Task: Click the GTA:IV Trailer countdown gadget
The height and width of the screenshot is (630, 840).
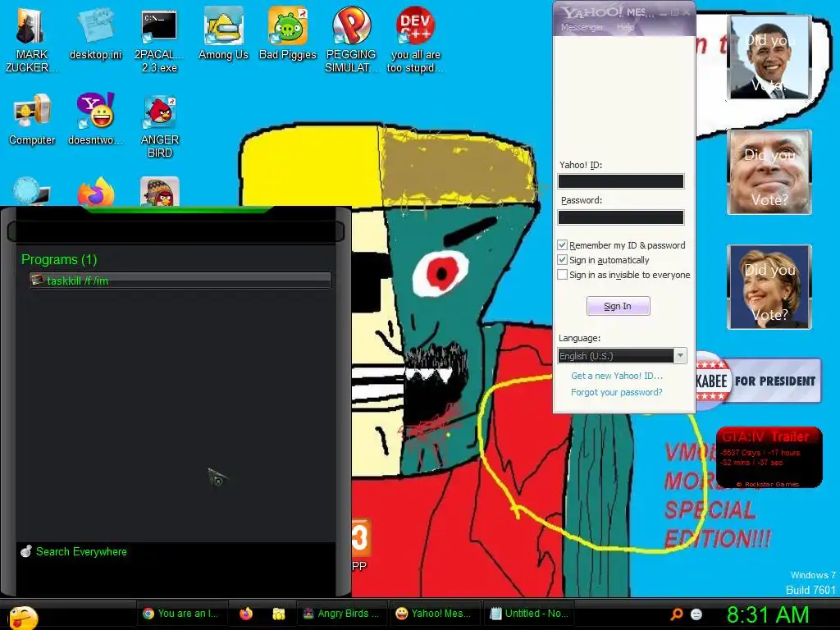Action: 769,458
